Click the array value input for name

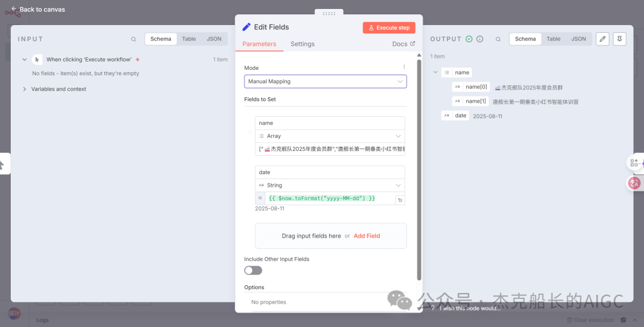click(x=330, y=149)
